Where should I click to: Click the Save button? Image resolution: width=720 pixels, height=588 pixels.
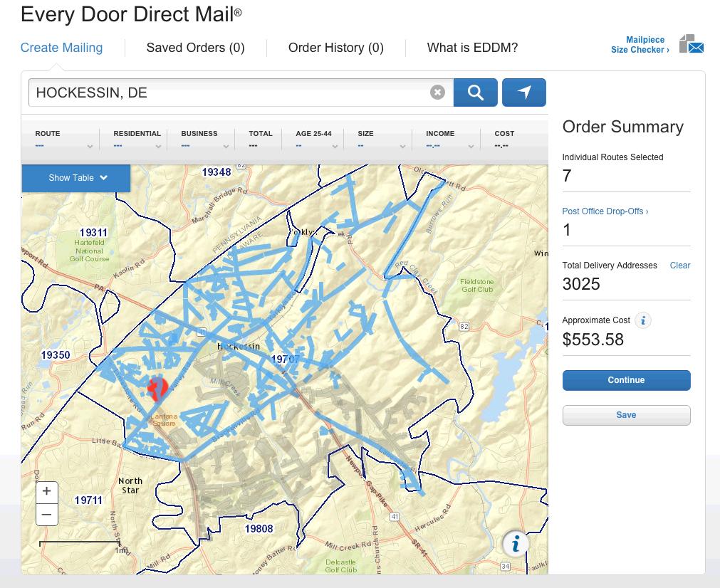pos(626,415)
